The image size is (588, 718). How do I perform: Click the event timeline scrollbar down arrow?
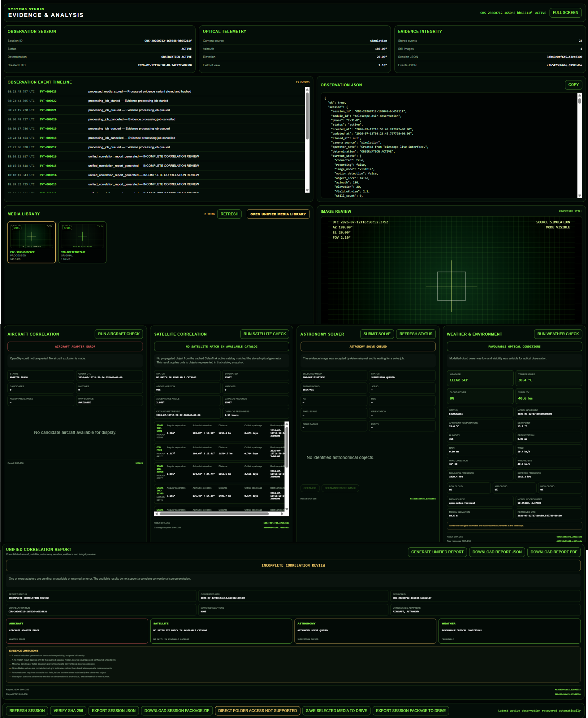pos(307,190)
